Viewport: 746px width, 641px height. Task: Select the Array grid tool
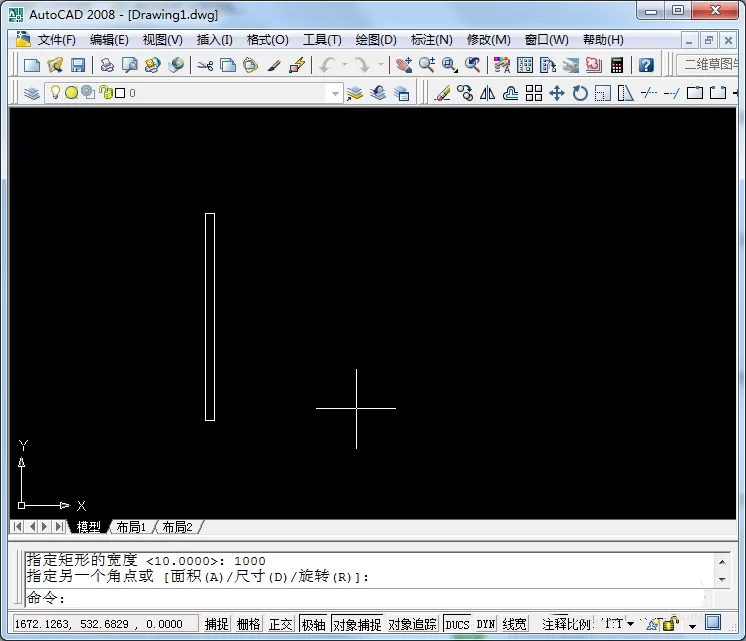(x=533, y=93)
